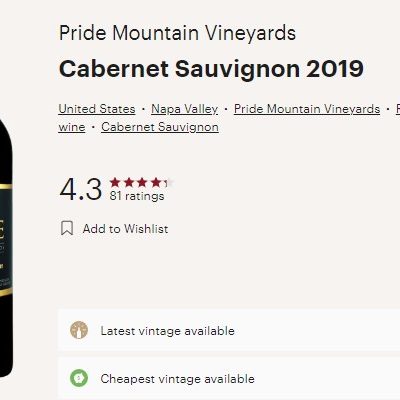Click Add to Wishlist

click(x=125, y=229)
